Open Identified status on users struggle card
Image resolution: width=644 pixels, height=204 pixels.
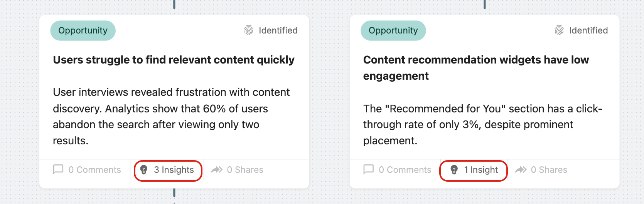click(x=278, y=30)
